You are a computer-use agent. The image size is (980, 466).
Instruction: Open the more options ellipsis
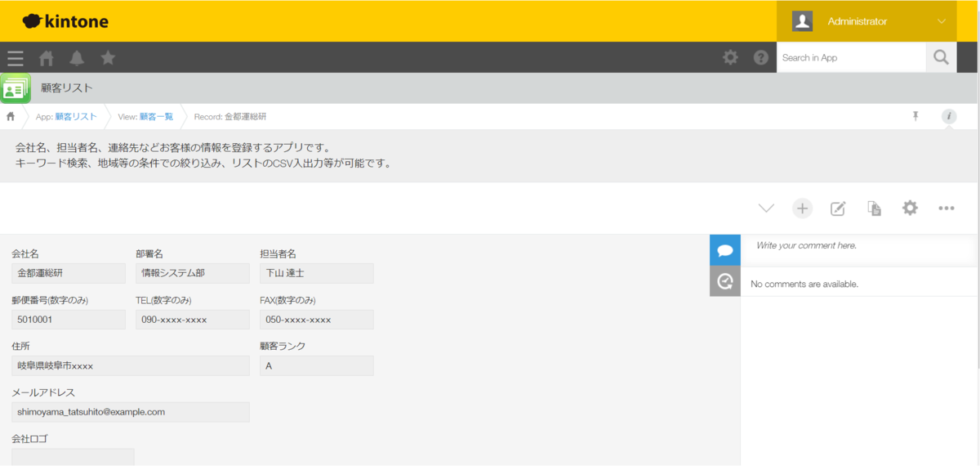click(x=947, y=208)
